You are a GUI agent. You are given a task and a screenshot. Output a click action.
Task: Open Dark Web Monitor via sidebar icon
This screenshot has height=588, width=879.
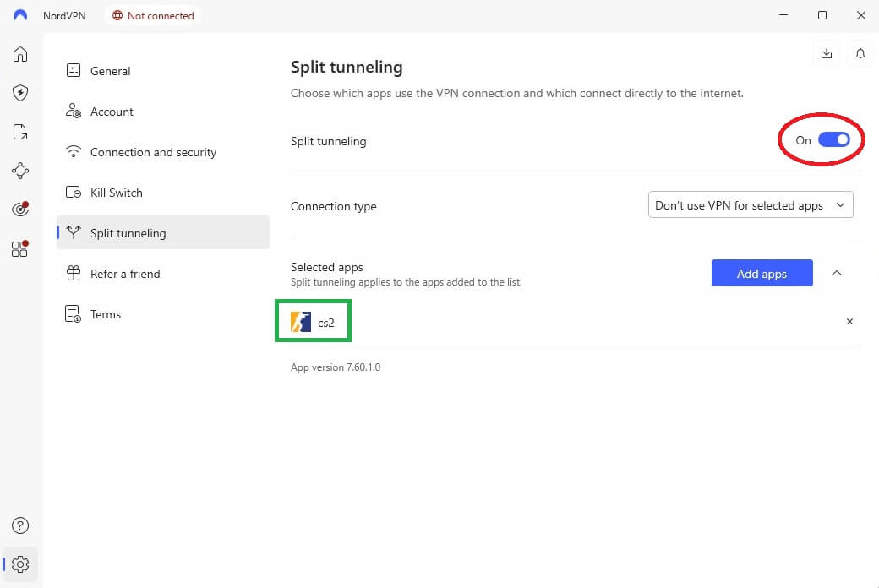(19, 209)
